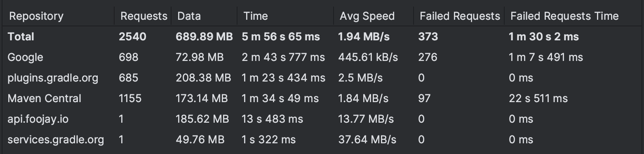Click the Time column header
Viewport: 644px width, 154px height.
(285, 16)
